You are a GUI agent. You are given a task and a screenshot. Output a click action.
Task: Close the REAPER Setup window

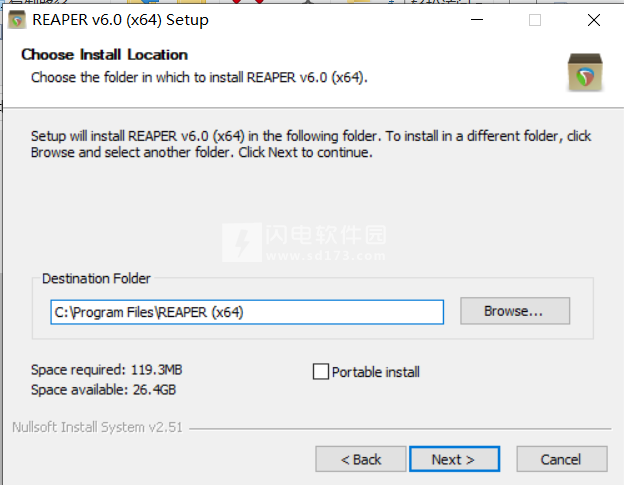(x=594, y=20)
